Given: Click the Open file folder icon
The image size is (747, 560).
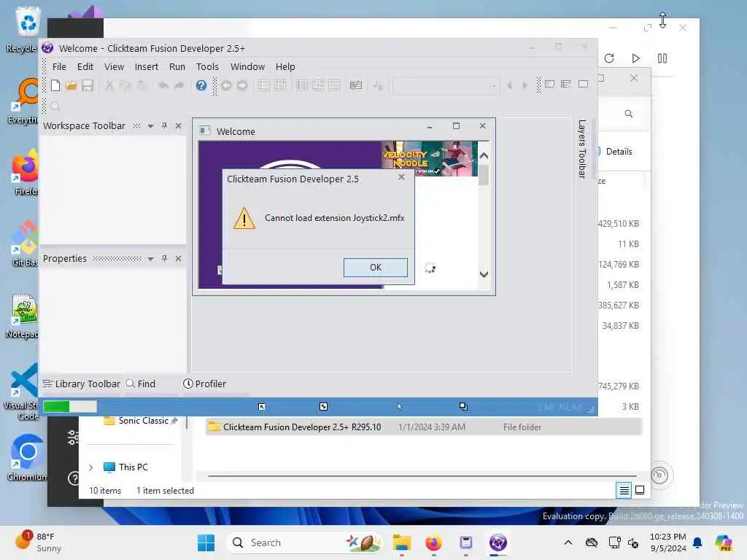Looking at the screenshot, I should [71, 85].
